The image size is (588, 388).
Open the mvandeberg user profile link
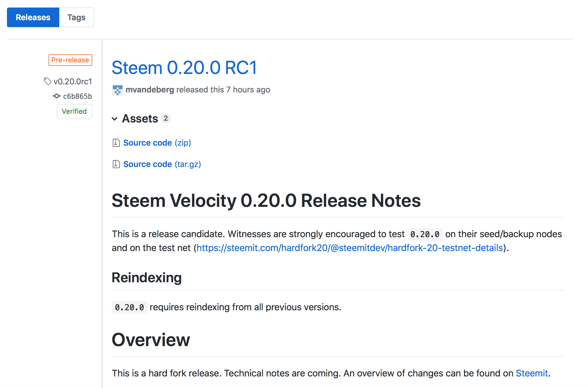click(x=150, y=90)
